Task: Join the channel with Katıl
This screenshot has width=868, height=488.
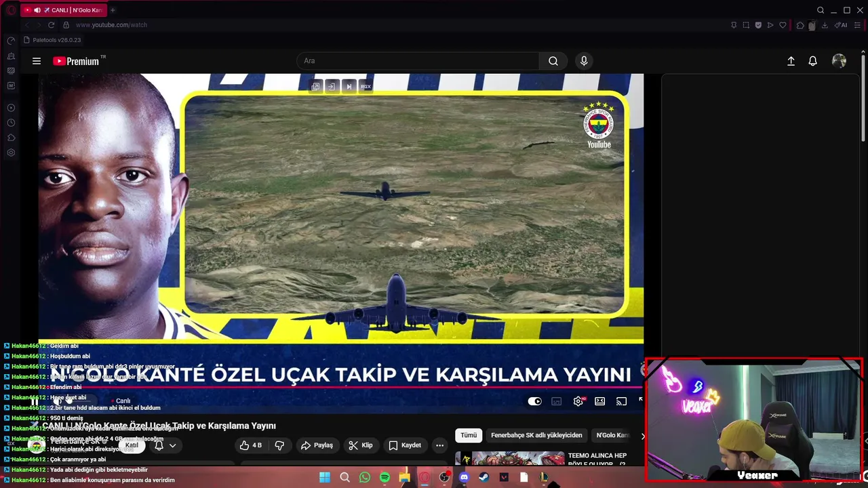Action: (132, 445)
